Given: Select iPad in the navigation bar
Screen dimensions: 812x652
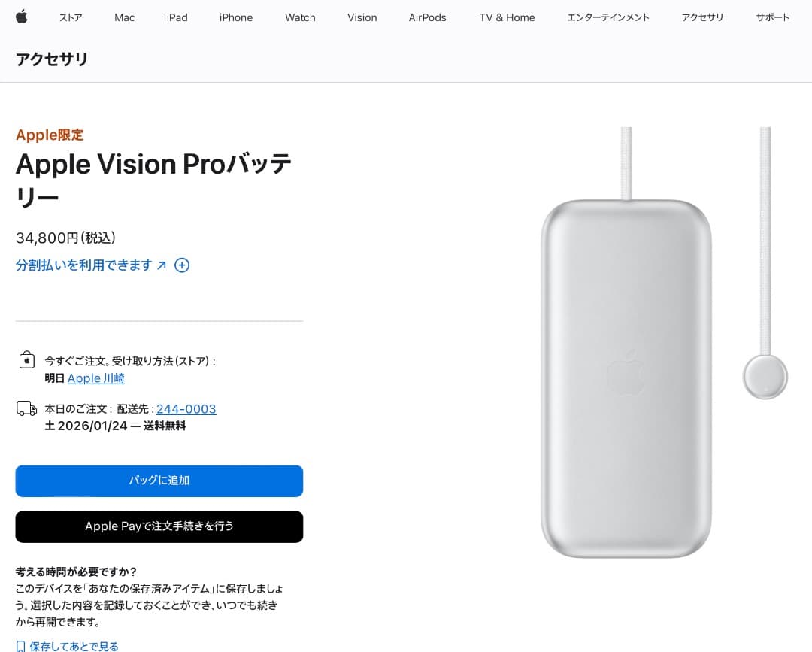Looking at the screenshot, I should point(177,17).
